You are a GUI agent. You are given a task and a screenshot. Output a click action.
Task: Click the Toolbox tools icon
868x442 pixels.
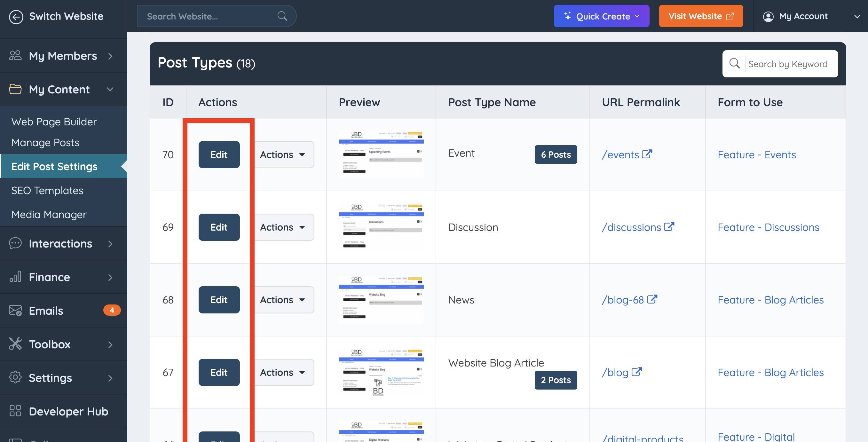[15, 344]
